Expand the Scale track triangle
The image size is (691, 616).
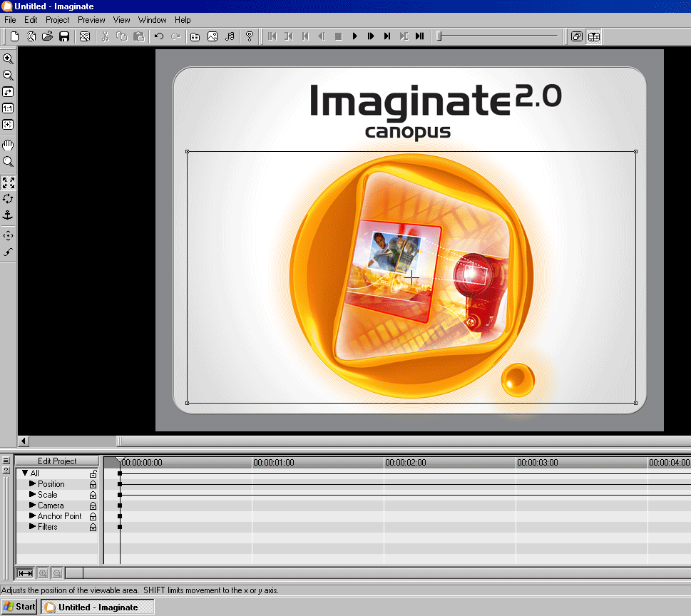32,494
